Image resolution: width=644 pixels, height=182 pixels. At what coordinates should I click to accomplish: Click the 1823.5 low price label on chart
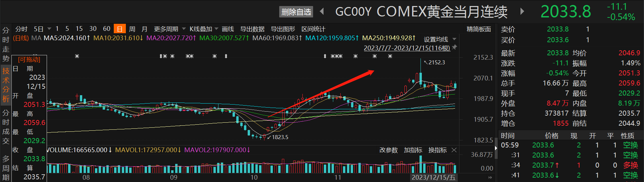(280, 137)
